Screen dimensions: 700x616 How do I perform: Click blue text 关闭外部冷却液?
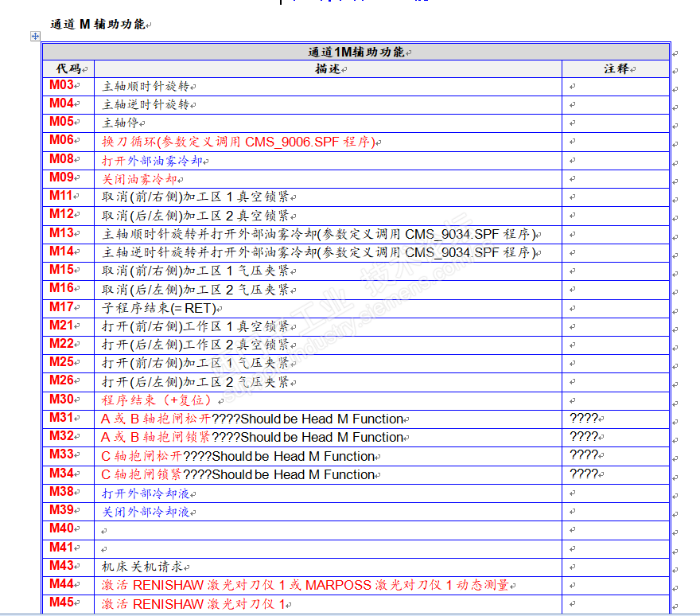pos(146,512)
